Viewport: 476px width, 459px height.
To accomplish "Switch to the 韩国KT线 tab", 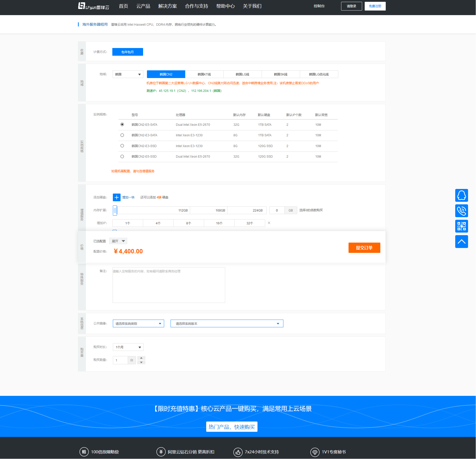I will point(204,74).
